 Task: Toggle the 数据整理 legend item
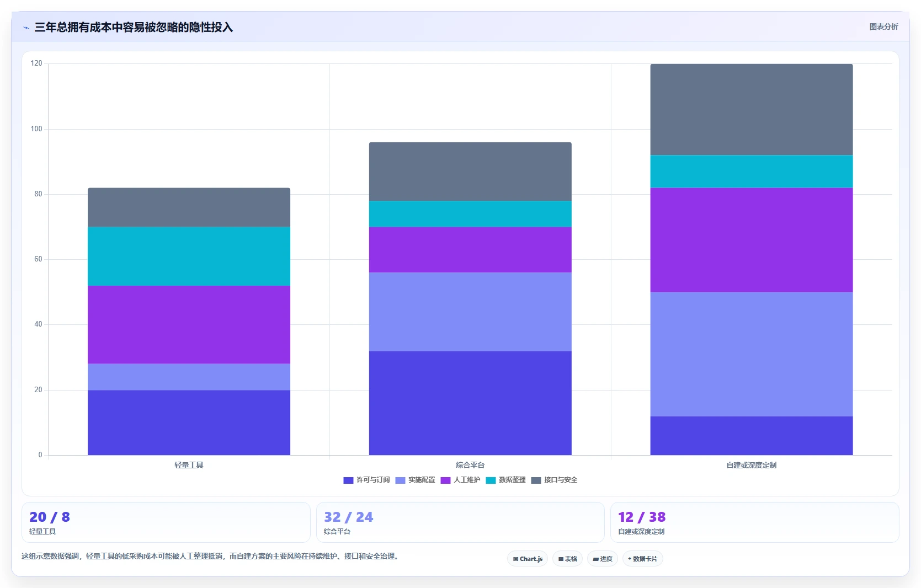(x=505, y=480)
